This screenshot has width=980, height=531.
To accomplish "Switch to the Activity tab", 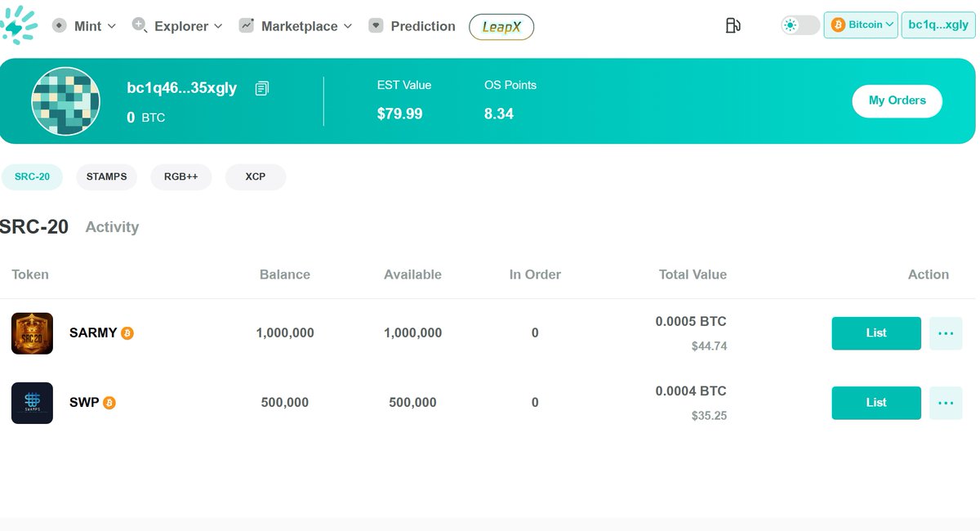I will coord(112,227).
